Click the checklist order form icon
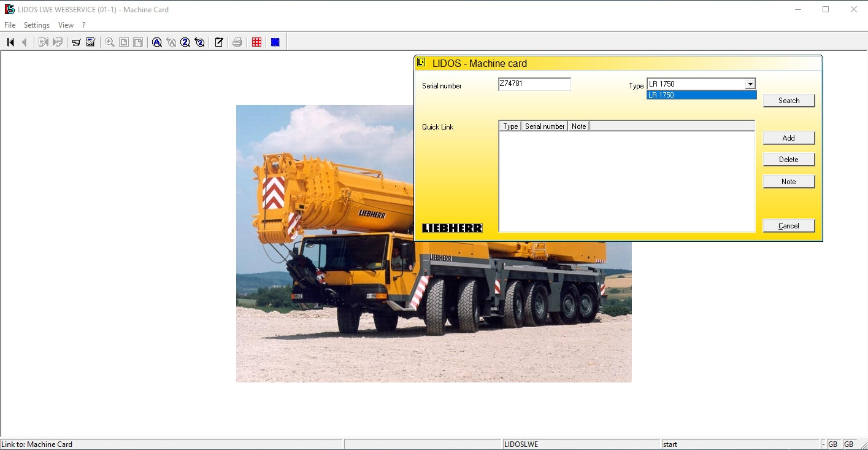The height and width of the screenshot is (450, 868). (91, 42)
